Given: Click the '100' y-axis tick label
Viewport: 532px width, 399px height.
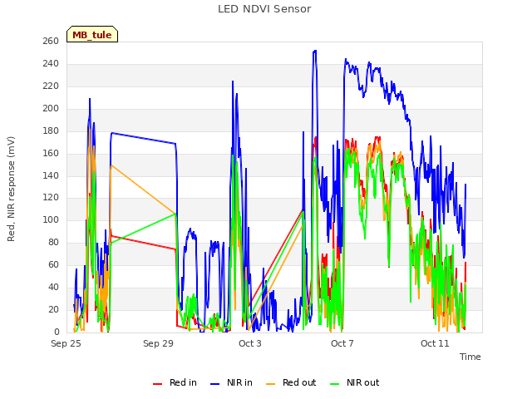Looking at the screenshot, I should coord(51,220).
